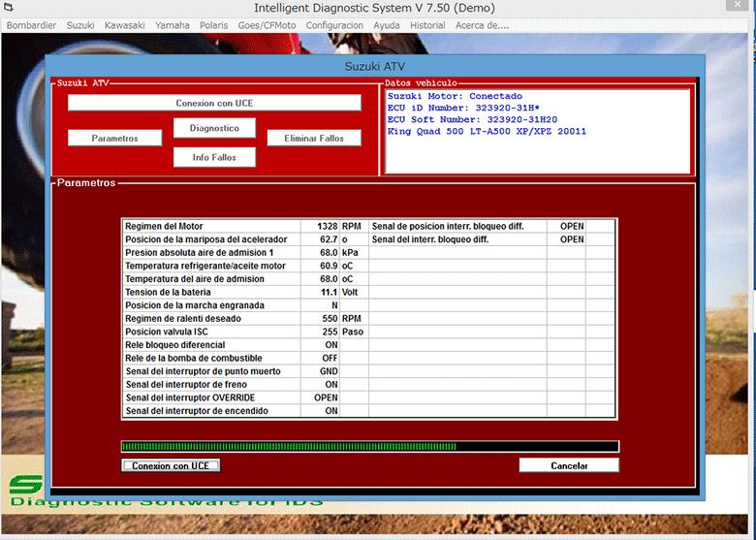Screen dimensions: 756x540
Task: Select the 'King Quad 500 LT-A500 XP/XPZ 20011' line
Action: pyautogui.click(x=487, y=131)
